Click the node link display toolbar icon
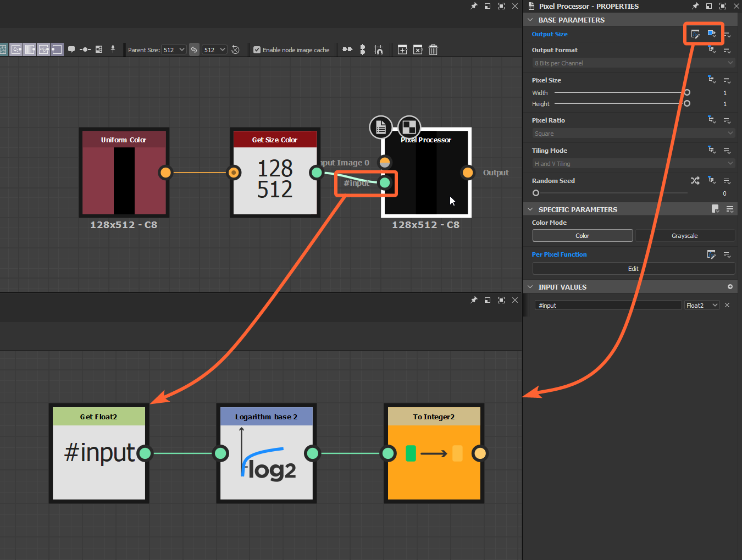This screenshot has width=742, height=560. point(99,49)
